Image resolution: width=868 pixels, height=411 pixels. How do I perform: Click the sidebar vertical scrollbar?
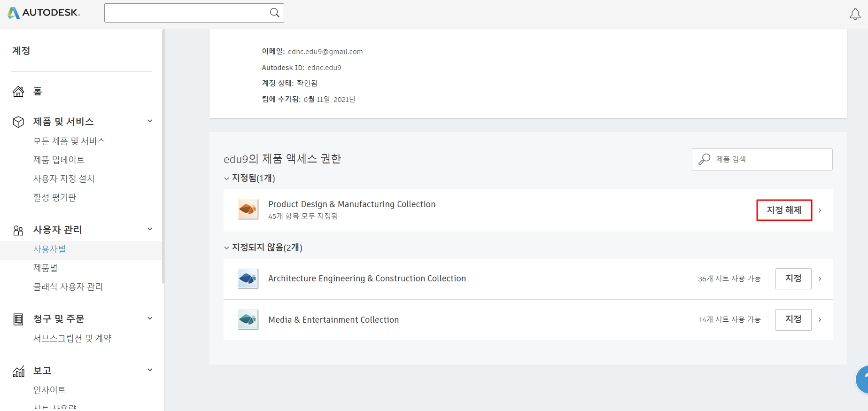pyautogui.click(x=163, y=156)
